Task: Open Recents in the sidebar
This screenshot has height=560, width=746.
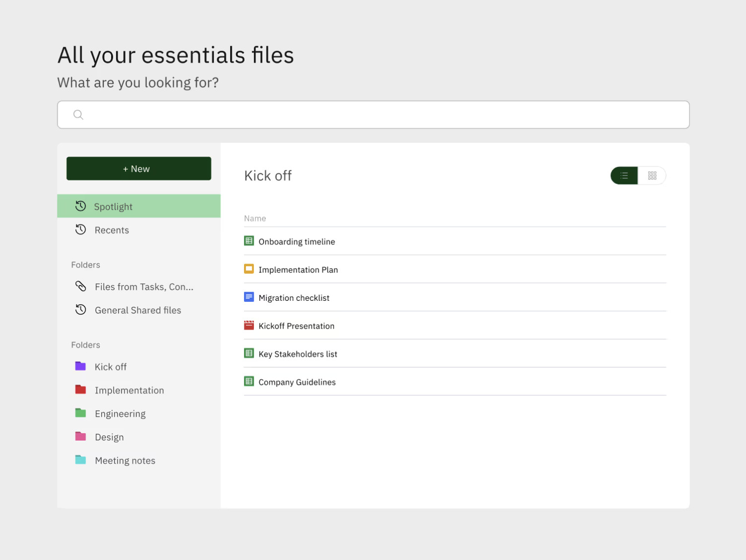Action: point(112,230)
